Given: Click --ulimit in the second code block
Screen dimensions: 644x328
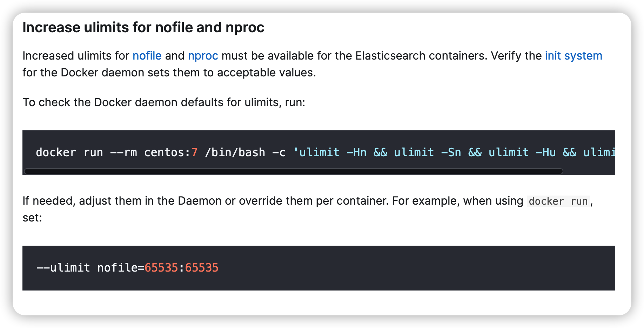Looking at the screenshot, I should (x=63, y=268).
